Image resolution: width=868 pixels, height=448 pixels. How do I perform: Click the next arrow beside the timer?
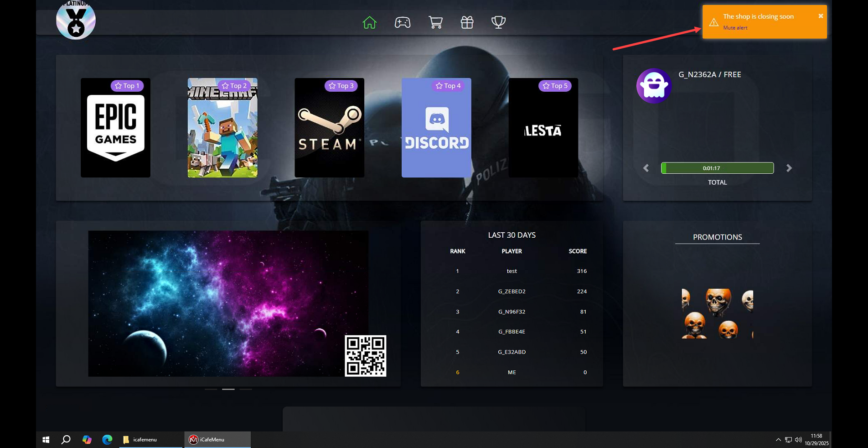coord(789,168)
